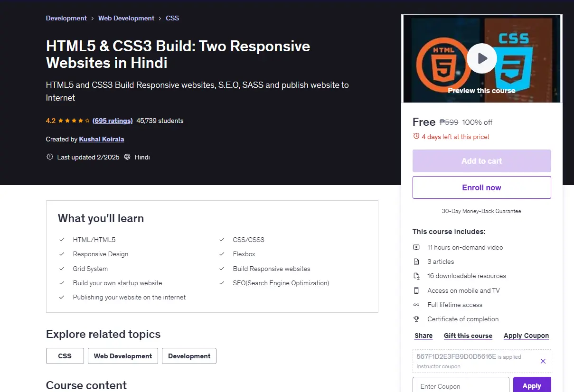
Task: Remove the applied coupon with X icon
Action: click(543, 361)
